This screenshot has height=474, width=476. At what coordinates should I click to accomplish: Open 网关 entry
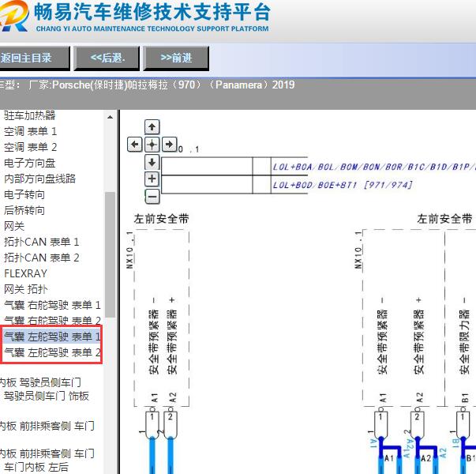coord(14,226)
